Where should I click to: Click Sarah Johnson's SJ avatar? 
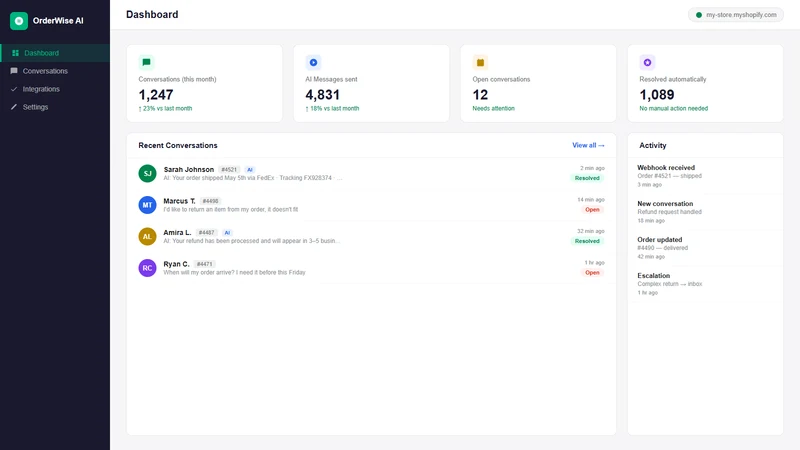click(147, 173)
